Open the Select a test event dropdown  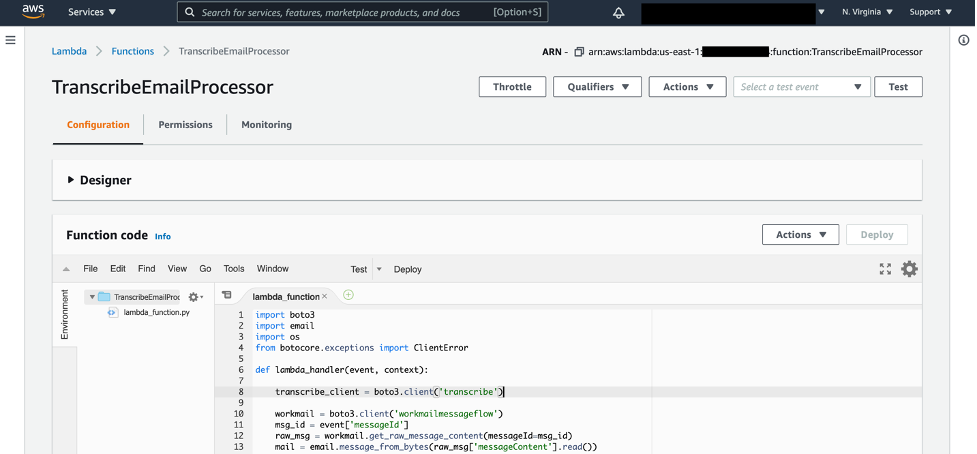[802, 87]
